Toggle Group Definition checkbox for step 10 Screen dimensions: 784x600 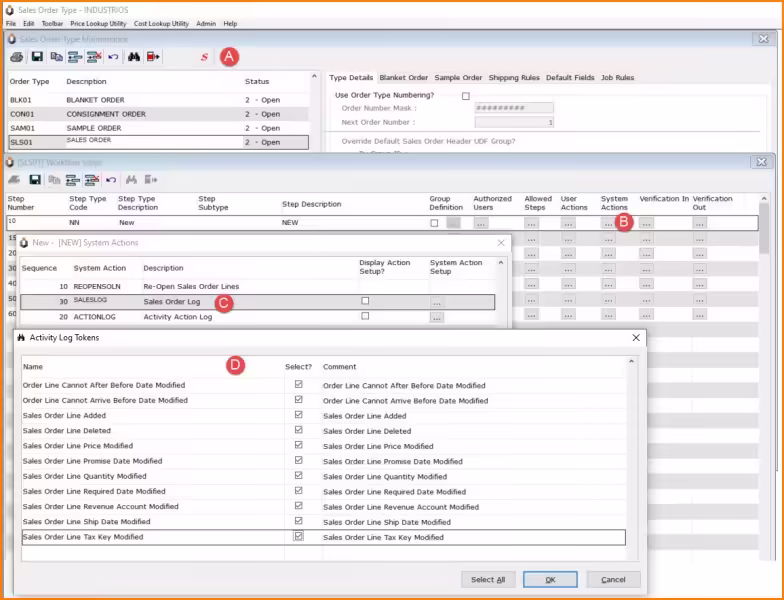[x=434, y=223]
